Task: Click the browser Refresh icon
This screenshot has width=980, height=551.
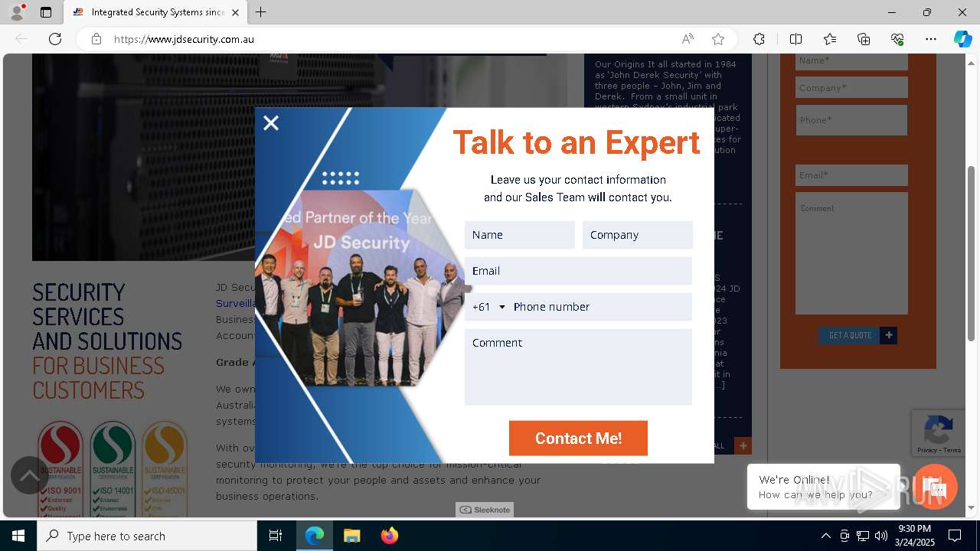Action: tap(55, 39)
